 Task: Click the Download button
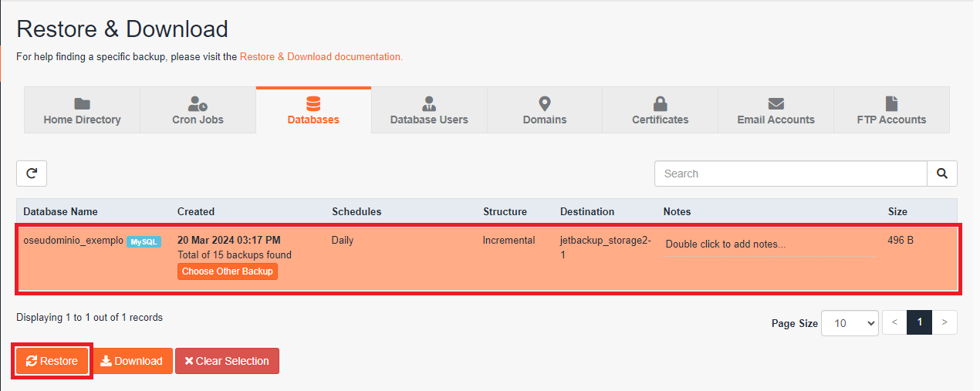pos(132,361)
